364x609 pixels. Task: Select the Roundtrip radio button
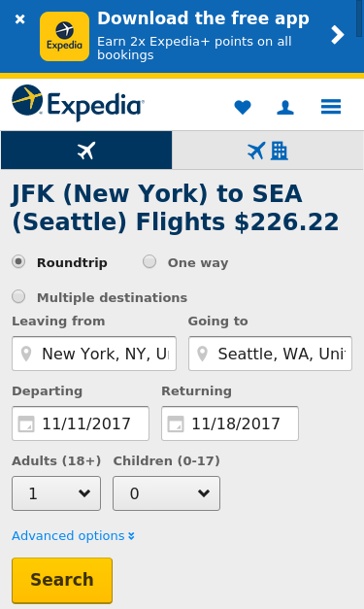coord(18,262)
